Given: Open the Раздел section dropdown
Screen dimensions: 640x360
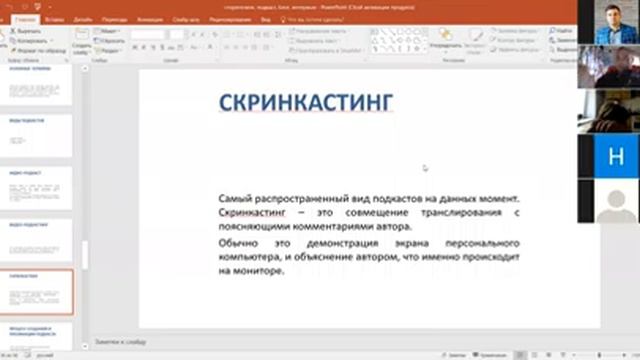Looking at the screenshot, I should [108, 51].
